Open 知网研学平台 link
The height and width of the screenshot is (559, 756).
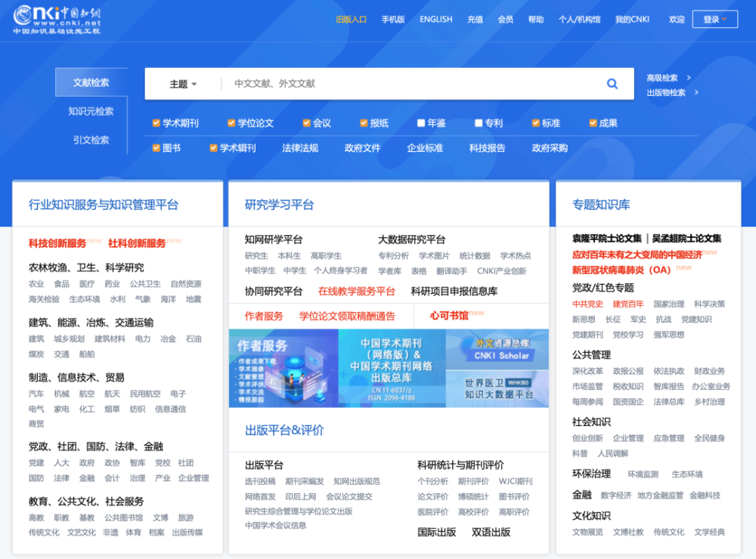274,239
